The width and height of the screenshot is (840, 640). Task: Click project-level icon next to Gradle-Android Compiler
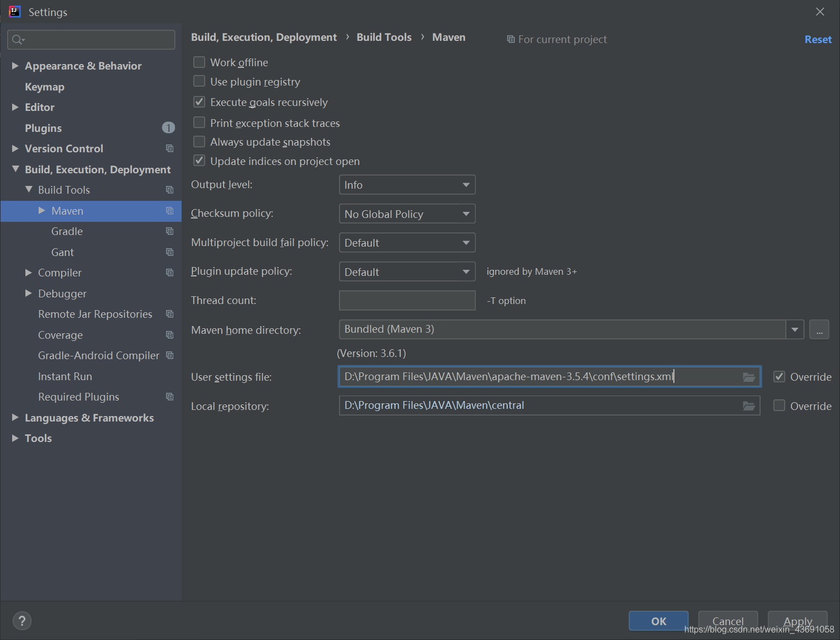(169, 355)
